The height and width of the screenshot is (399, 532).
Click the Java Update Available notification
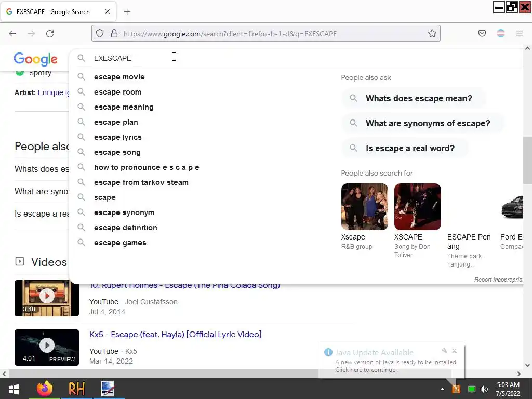click(391, 361)
